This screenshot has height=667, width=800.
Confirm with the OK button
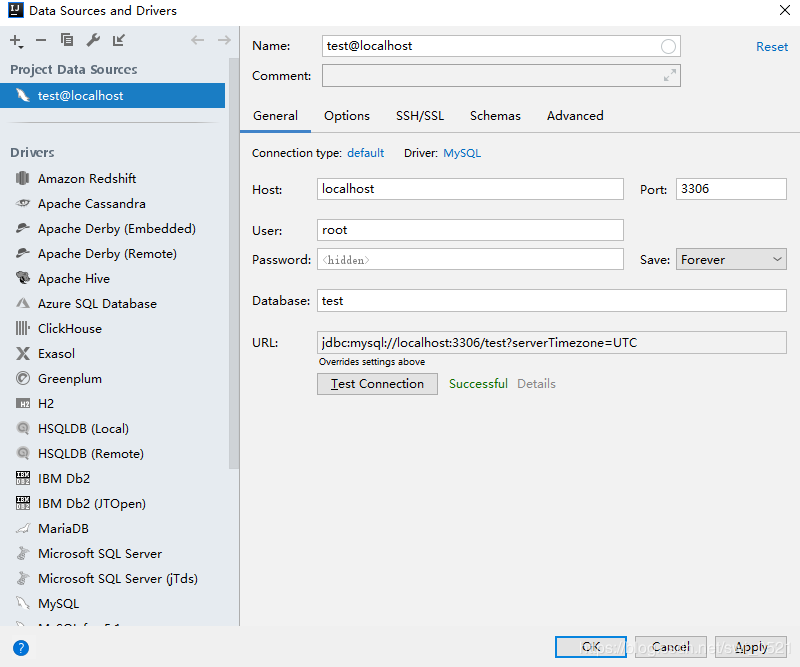coord(591,647)
